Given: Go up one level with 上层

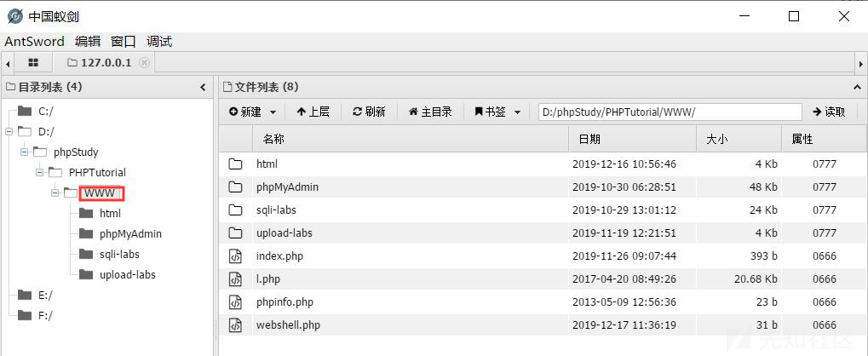Looking at the screenshot, I should 313,112.
